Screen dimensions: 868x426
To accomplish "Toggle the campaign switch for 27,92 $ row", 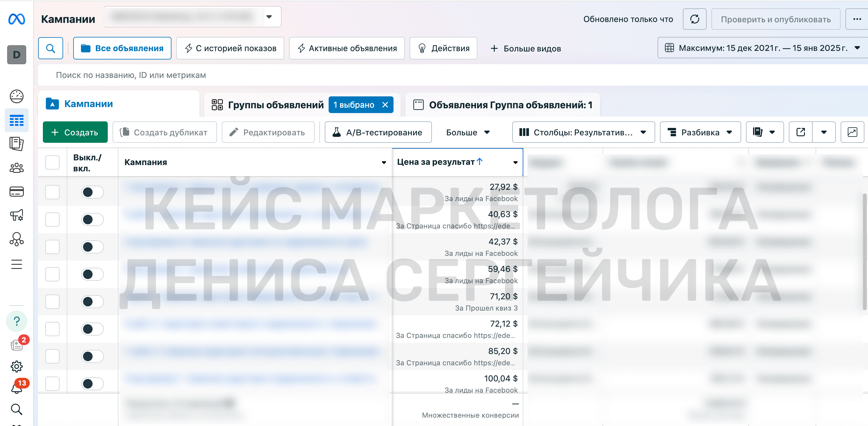I will click(x=92, y=192).
